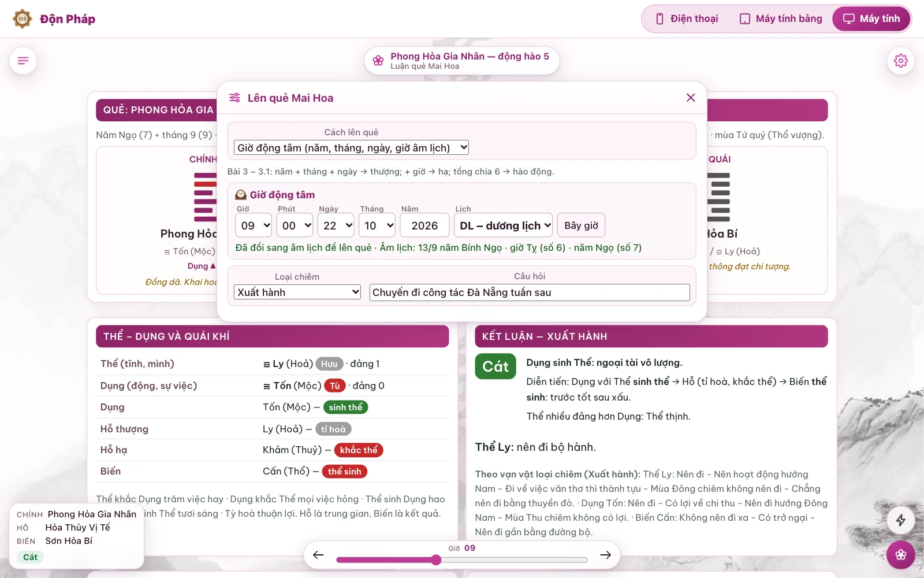The height and width of the screenshot is (578, 924).
Task: Click the Hưu badge beside Ly (Hoả)
Action: point(329,364)
